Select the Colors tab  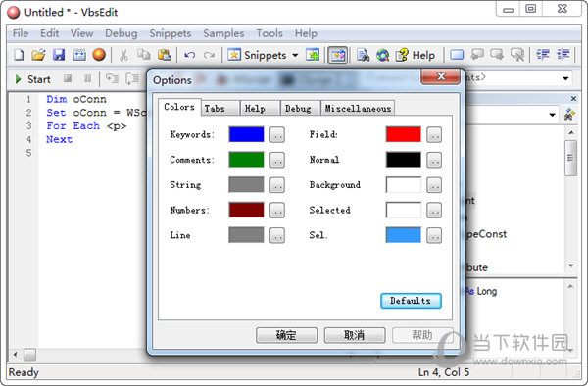click(179, 107)
